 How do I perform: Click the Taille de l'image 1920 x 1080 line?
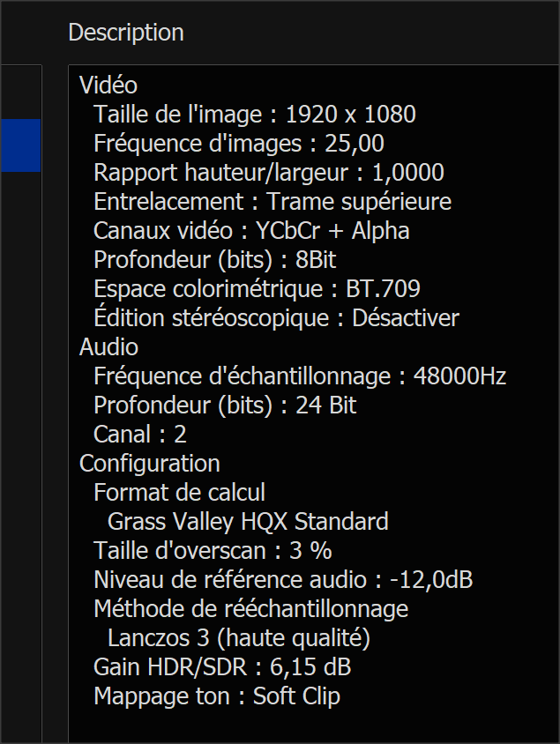[254, 115]
